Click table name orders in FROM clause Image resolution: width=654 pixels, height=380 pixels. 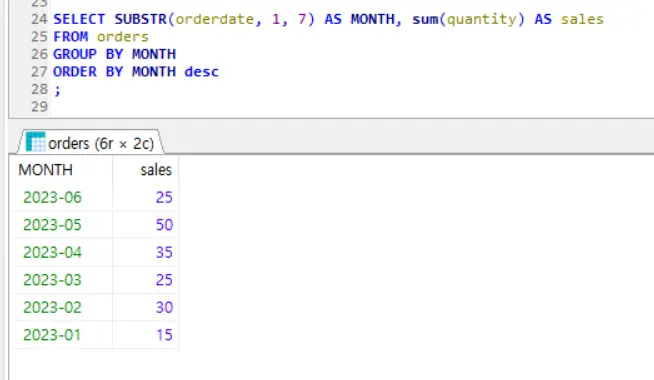(123, 37)
